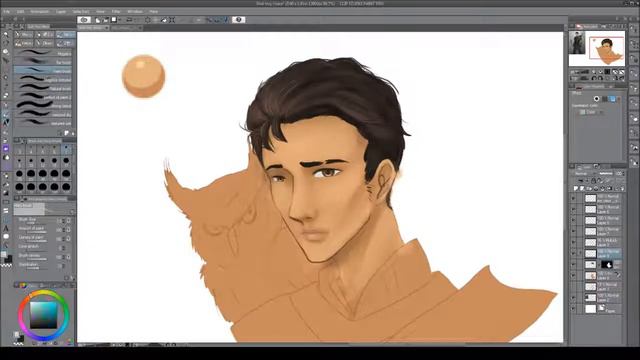Click the white CLIP STUDIO command bar button

point(84,20)
